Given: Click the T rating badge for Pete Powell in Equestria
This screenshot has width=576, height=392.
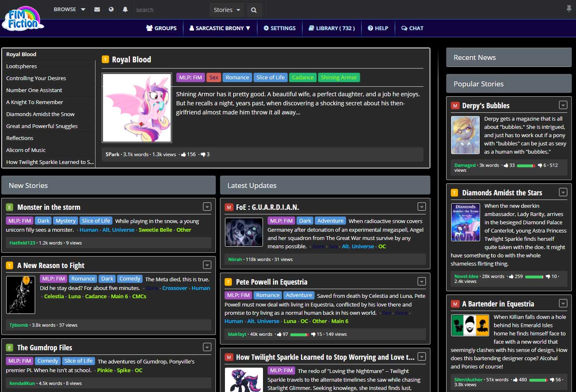Looking at the screenshot, I should tap(228, 282).
